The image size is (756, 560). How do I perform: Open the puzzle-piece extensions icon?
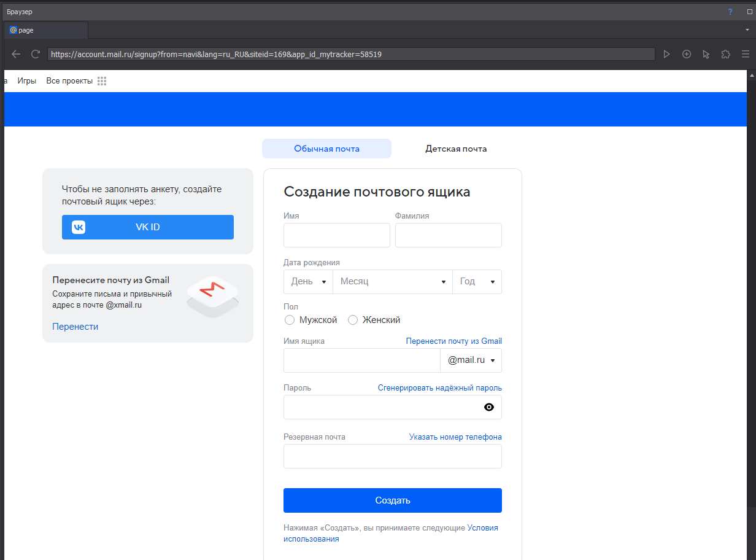[x=725, y=54]
